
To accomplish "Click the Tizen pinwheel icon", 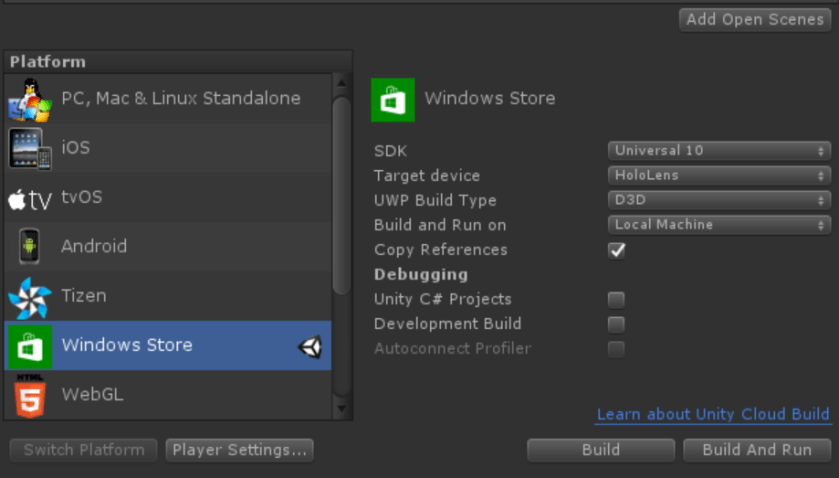I will click(30, 297).
